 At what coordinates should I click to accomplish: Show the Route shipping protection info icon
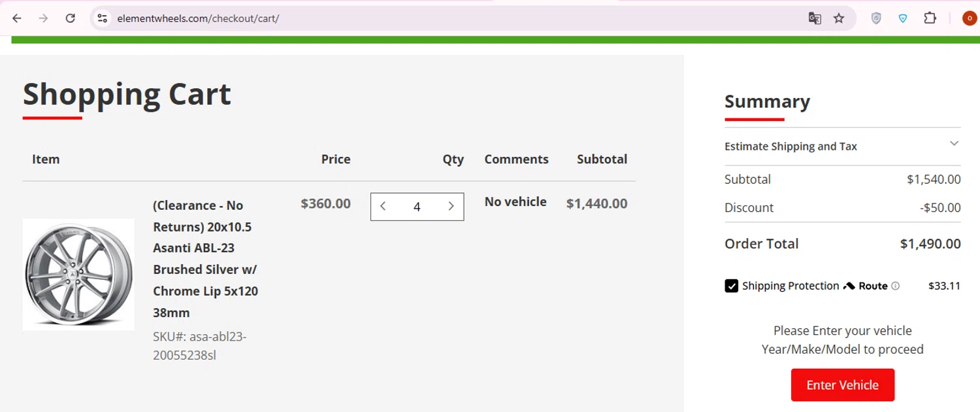(896, 286)
